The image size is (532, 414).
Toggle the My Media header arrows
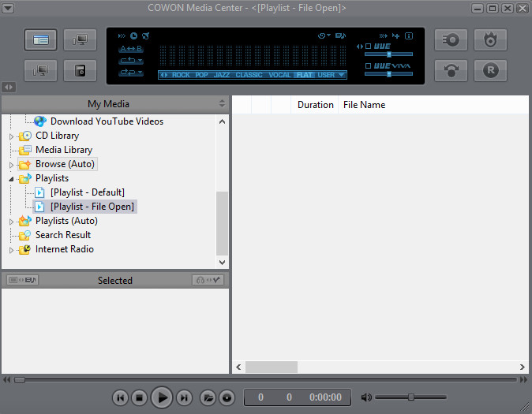(222, 103)
